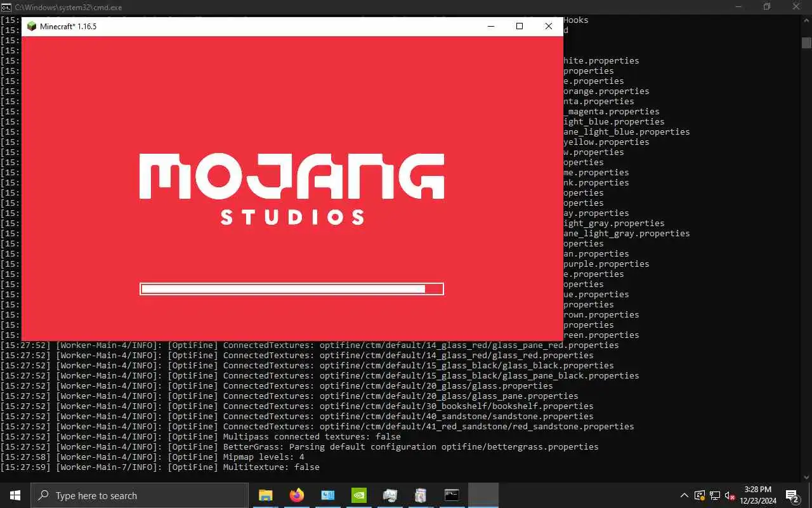The height and width of the screenshot is (508, 812).
Task: Close the Minecraft 1.16.5 window
Action: (x=549, y=26)
